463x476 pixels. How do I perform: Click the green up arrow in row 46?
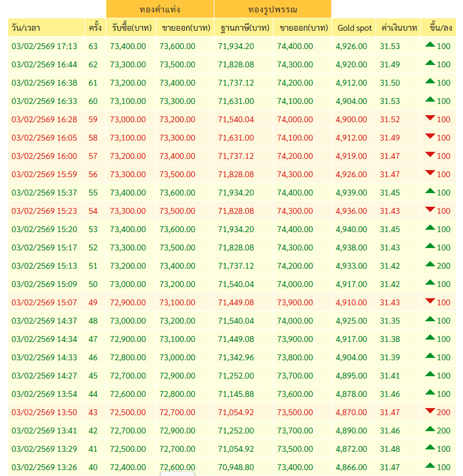pos(430,356)
